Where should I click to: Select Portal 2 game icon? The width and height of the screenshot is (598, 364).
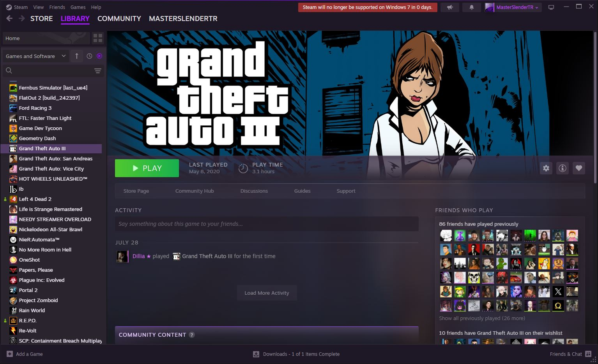click(13, 290)
